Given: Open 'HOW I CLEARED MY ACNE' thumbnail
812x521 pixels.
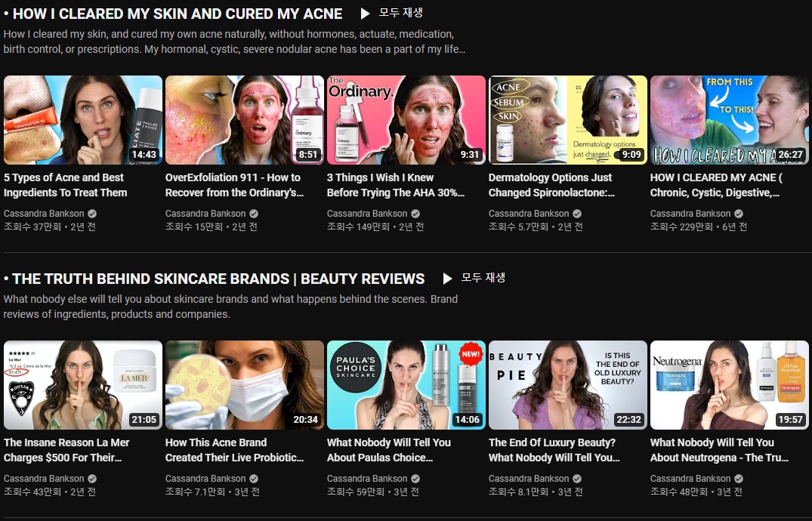Looking at the screenshot, I should tap(729, 120).
